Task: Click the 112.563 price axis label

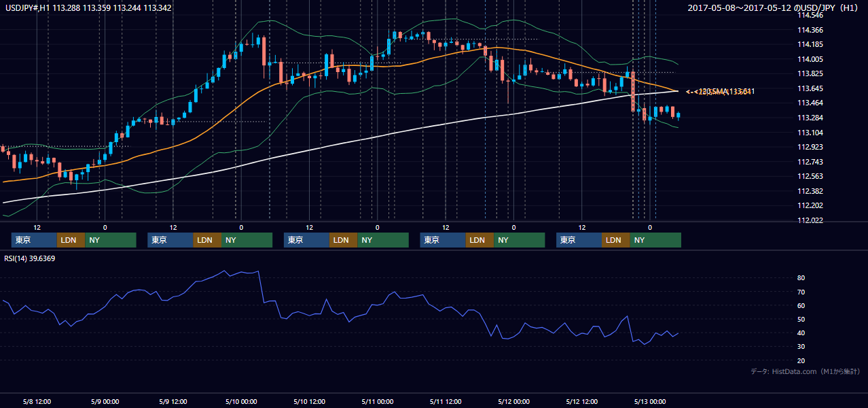Action: pyautogui.click(x=810, y=177)
